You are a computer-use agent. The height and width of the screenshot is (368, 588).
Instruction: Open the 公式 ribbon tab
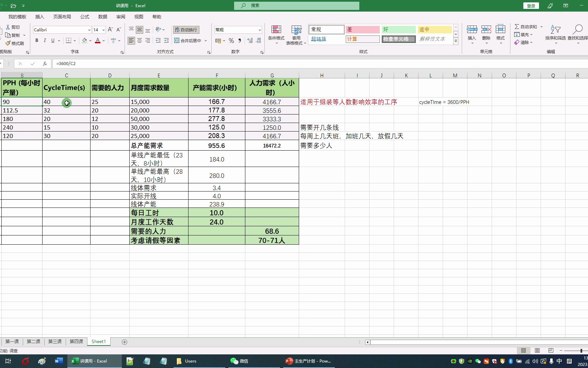pyautogui.click(x=84, y=17)
